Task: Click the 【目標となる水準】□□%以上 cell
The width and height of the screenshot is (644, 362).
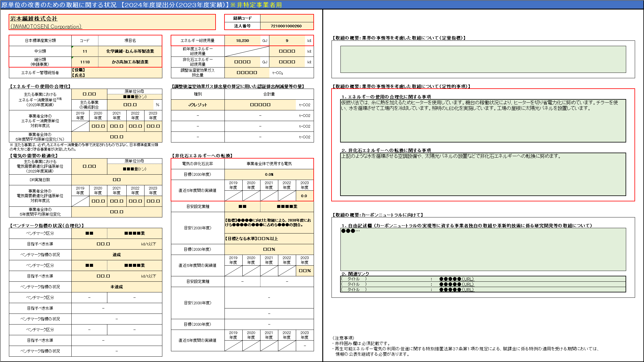Action: pos(269,239)
